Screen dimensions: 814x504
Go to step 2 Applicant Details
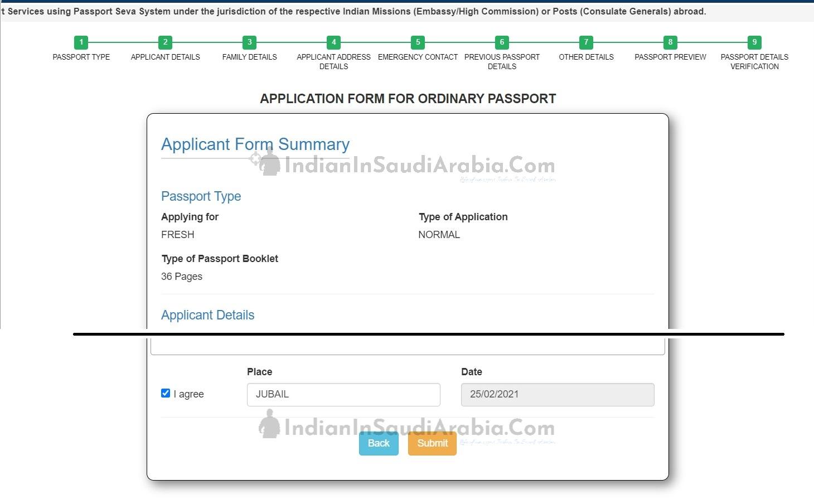165,42
